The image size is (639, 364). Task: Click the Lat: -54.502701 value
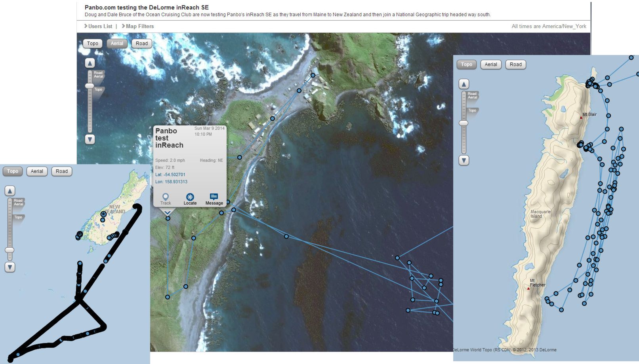click(x=170, y=174)
